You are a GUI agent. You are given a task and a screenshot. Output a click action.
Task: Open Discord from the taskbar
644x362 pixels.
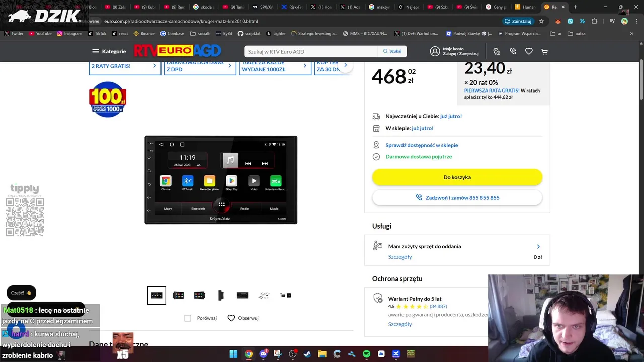coord(263,354)
